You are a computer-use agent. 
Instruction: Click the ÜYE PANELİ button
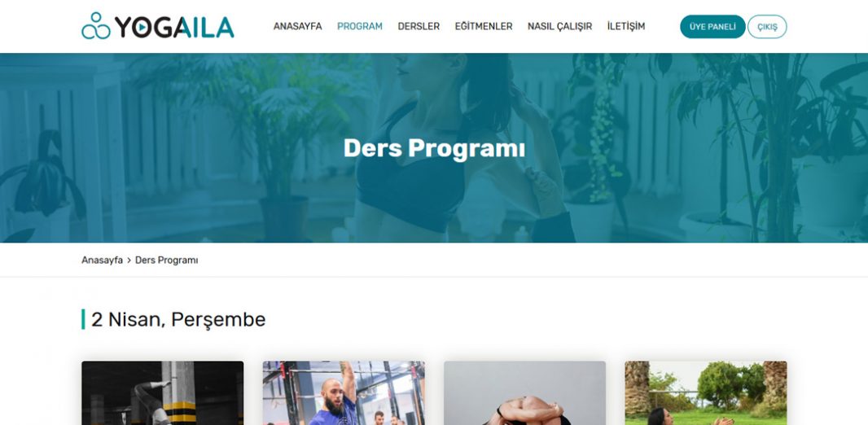[712, 27]
